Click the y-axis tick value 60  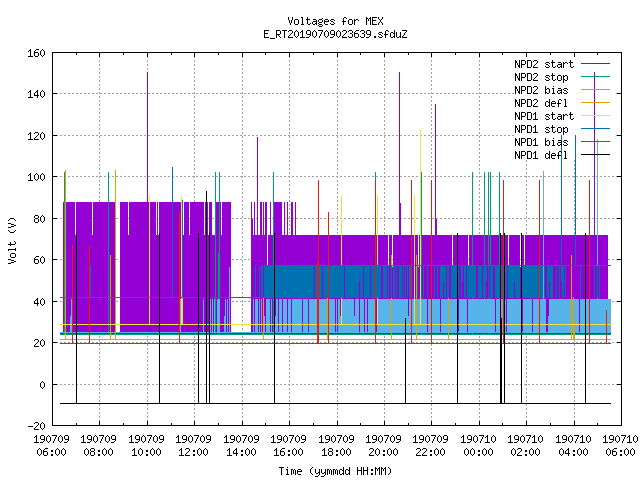(x=40, y=260)
